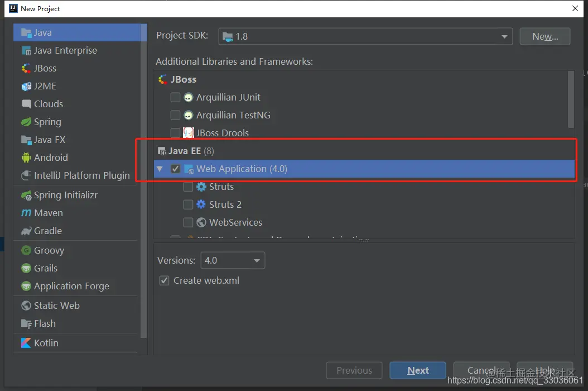This screenshot has height=391, width=588.
Task: Click the Static Web globe icon
Action: pos(26,306)
